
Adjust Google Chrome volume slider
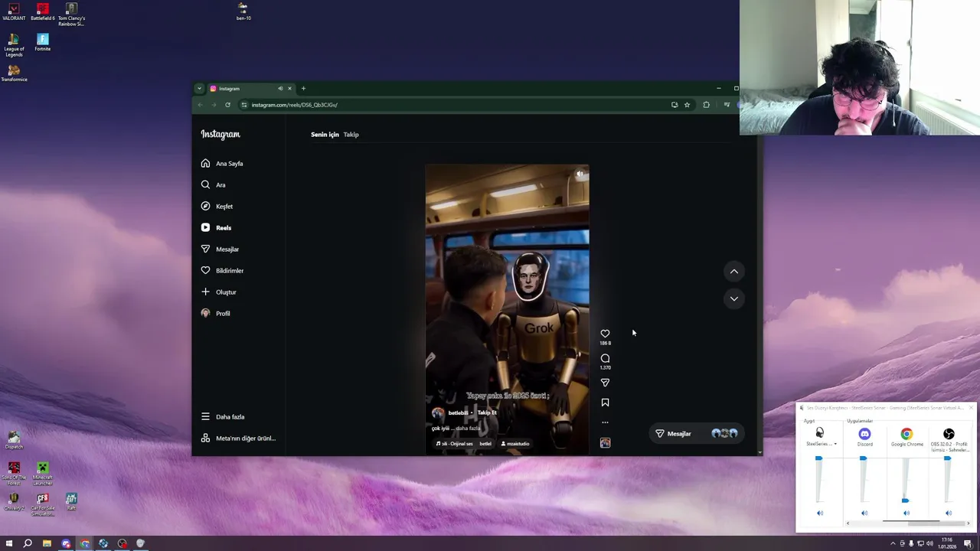click(x=905, y=500)
